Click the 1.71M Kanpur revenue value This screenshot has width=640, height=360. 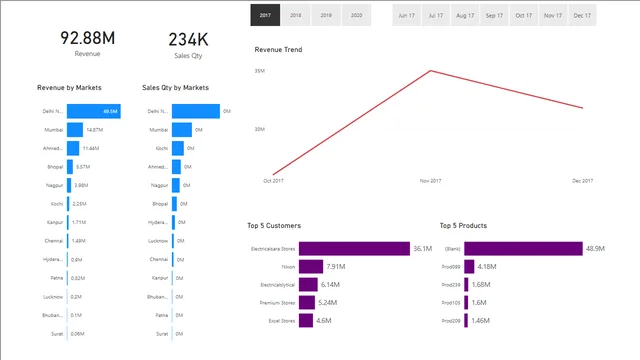pos(79,222)
